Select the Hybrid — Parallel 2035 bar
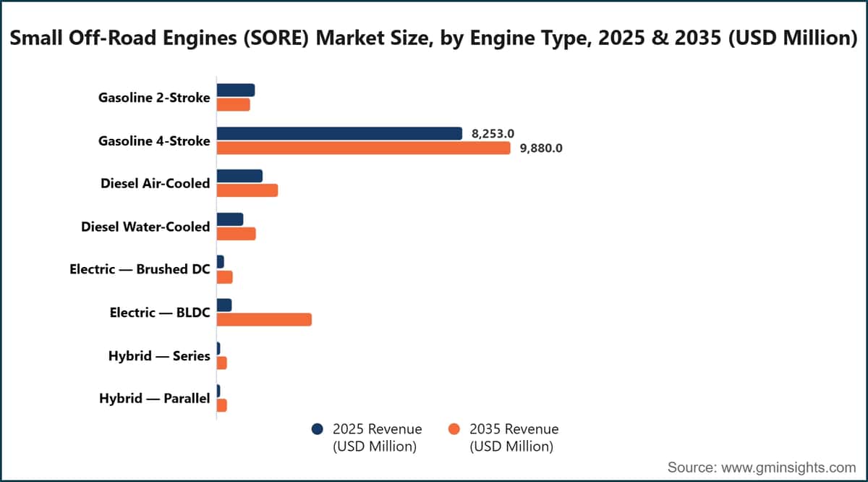Viewport: 868px width, 482px height. 222,405
